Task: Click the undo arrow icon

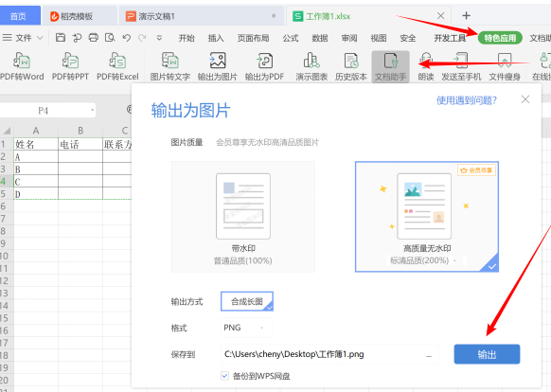Action: 127,37
